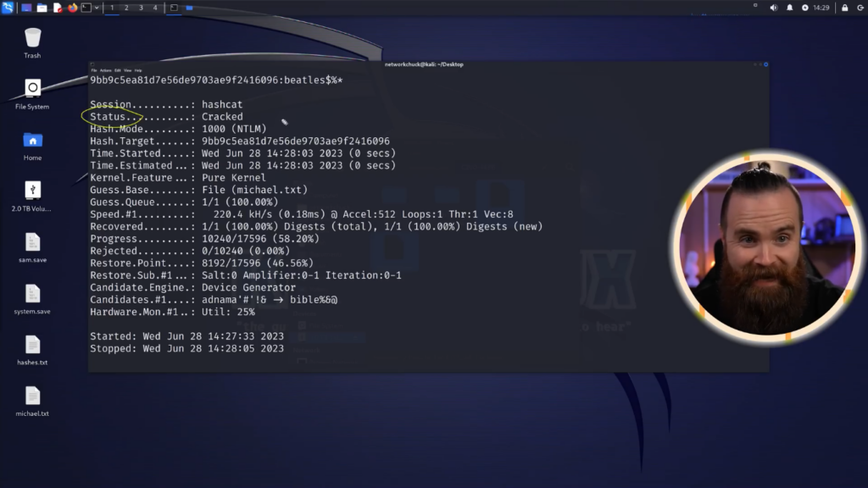This screenshot has height=488, width=868.
Task: Open the terminal Help menu
Action: pyautogui.click(x=138, y=70)
